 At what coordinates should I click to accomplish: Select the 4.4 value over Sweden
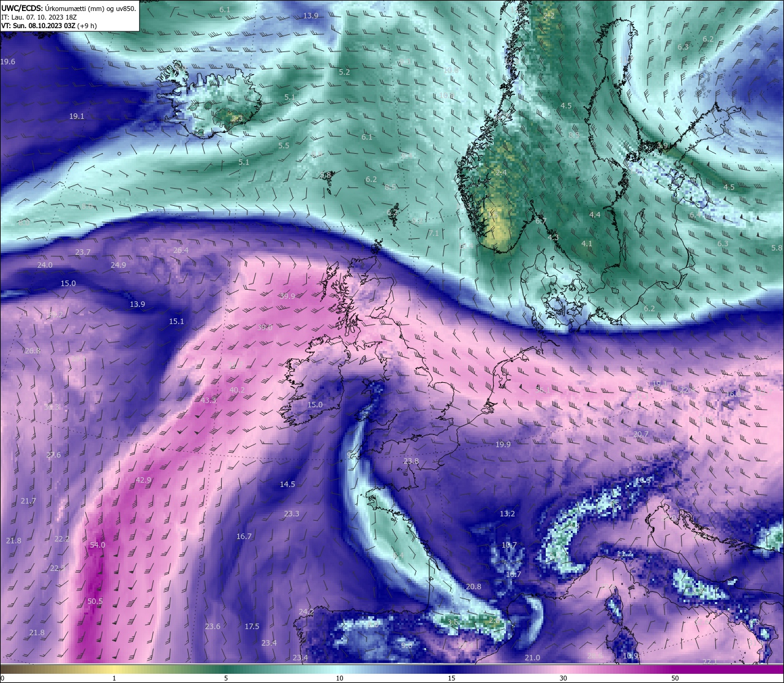(x=595, y=215)
